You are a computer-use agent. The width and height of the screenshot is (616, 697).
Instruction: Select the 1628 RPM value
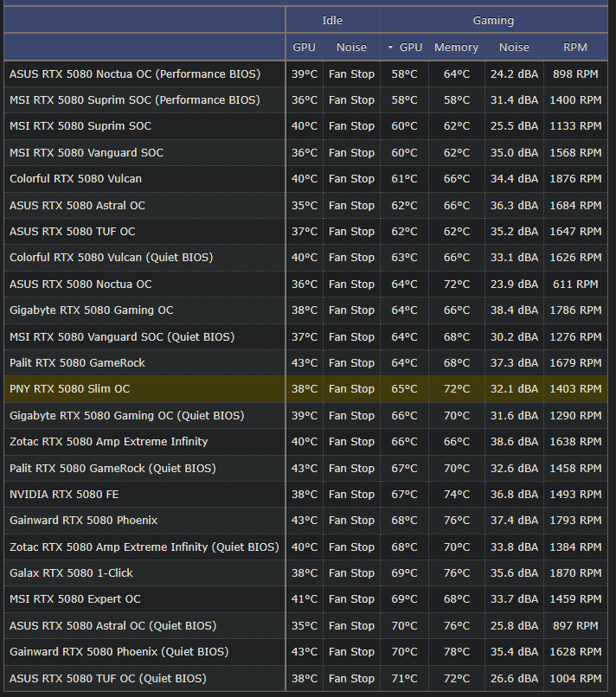(575, 652)
